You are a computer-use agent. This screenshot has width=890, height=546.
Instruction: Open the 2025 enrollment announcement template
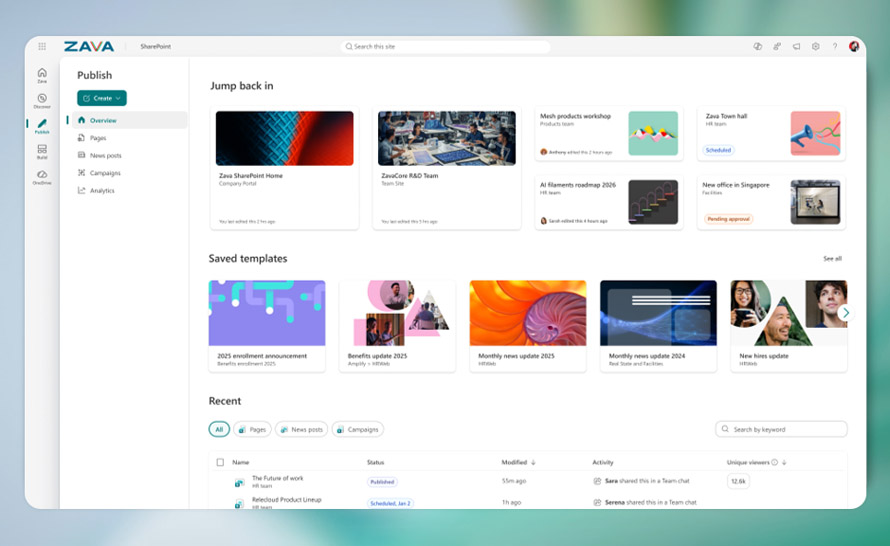[x=267, y=326]
